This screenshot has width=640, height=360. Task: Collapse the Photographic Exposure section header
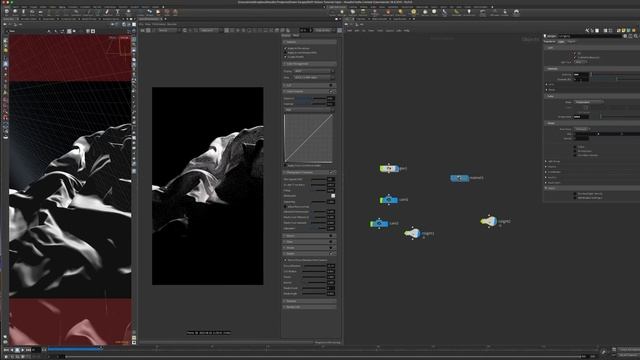310,172
